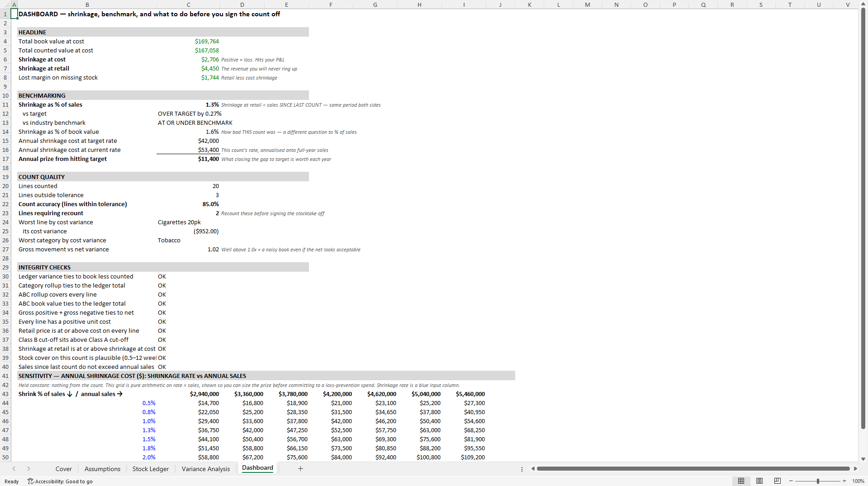Zoom out with minus icon
The height and width of the screenshot is (486, 868).
(791, 481)
